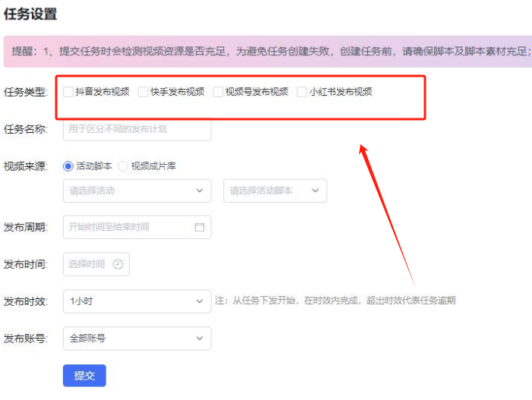Click the 发布时间 label
Screen dimensions: 532x400
[26, 264]
